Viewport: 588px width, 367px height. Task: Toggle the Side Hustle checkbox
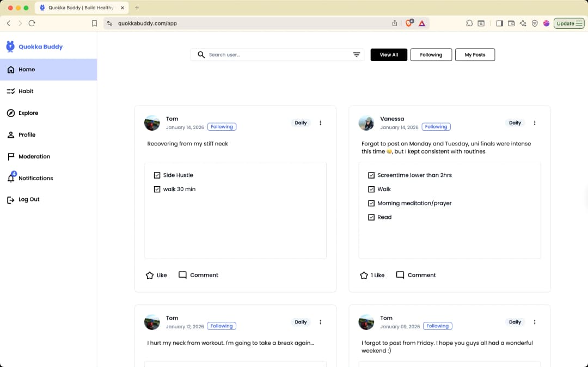point(157,175)
